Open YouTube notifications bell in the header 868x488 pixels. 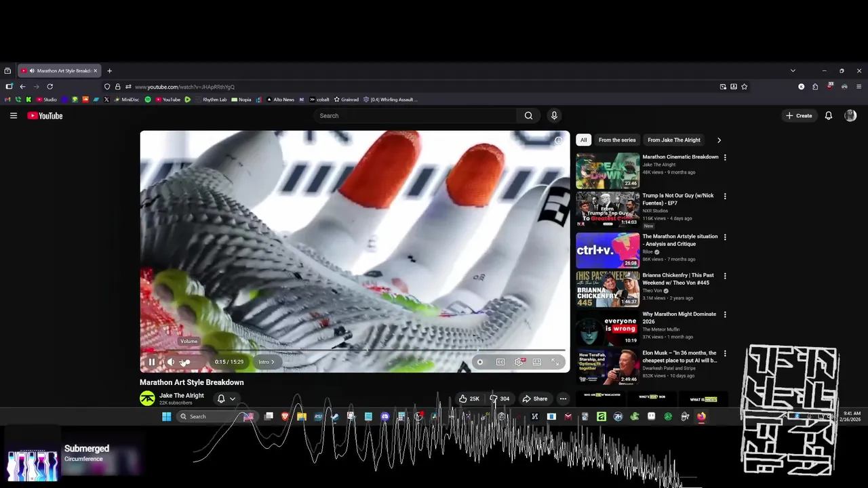click(x=829, y=116)
